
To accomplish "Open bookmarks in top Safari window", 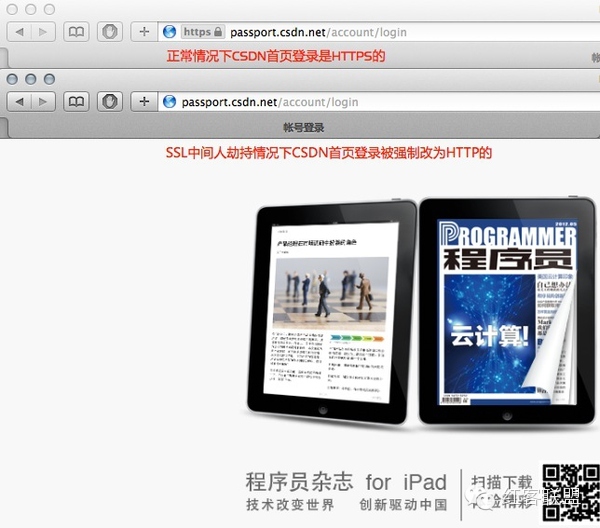I will (76, 32).
